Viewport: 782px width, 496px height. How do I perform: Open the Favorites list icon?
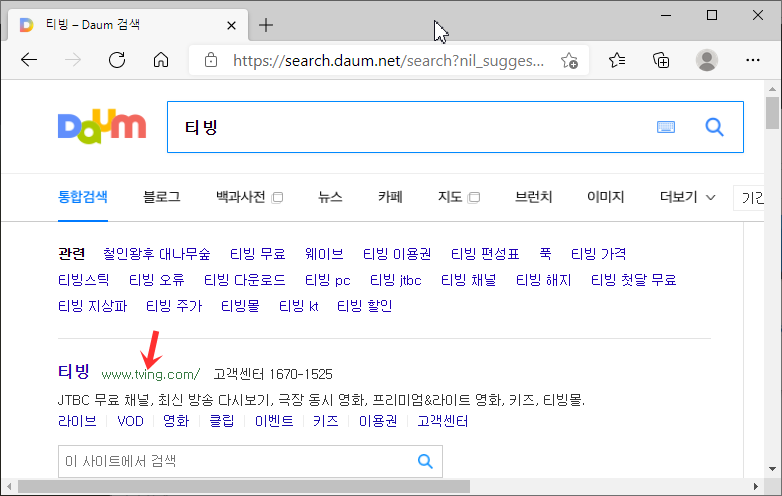pyautogui.click(x=617, y=60)
